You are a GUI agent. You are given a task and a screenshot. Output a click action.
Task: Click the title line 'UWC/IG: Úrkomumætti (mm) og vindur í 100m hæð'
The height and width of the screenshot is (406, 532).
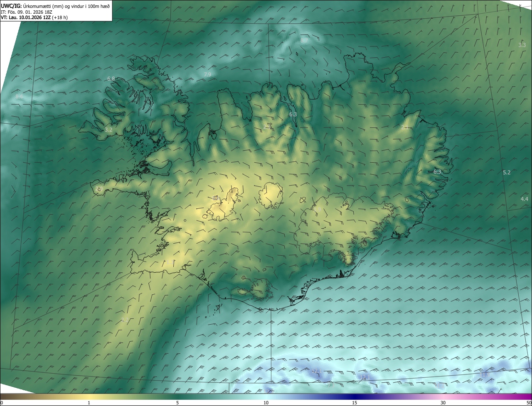[55, 6]
